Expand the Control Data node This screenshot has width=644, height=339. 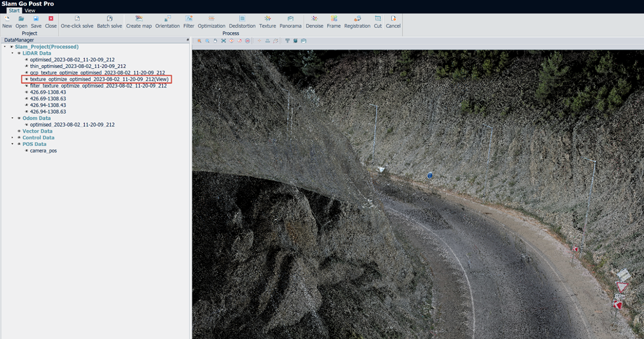pos(12,138)
